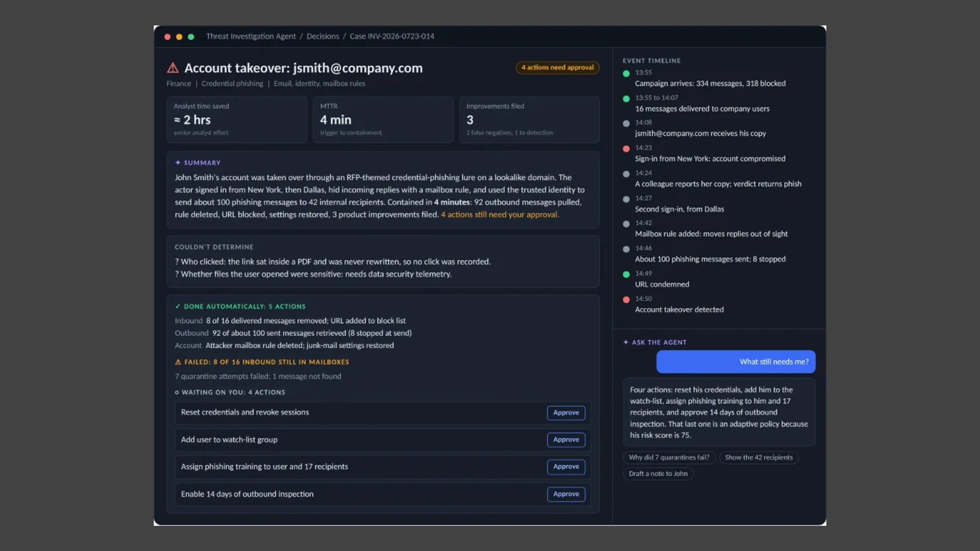Click the Email, identity, mailbox rules tag
Screen dimensions: 980x551
tap(319, 83)
